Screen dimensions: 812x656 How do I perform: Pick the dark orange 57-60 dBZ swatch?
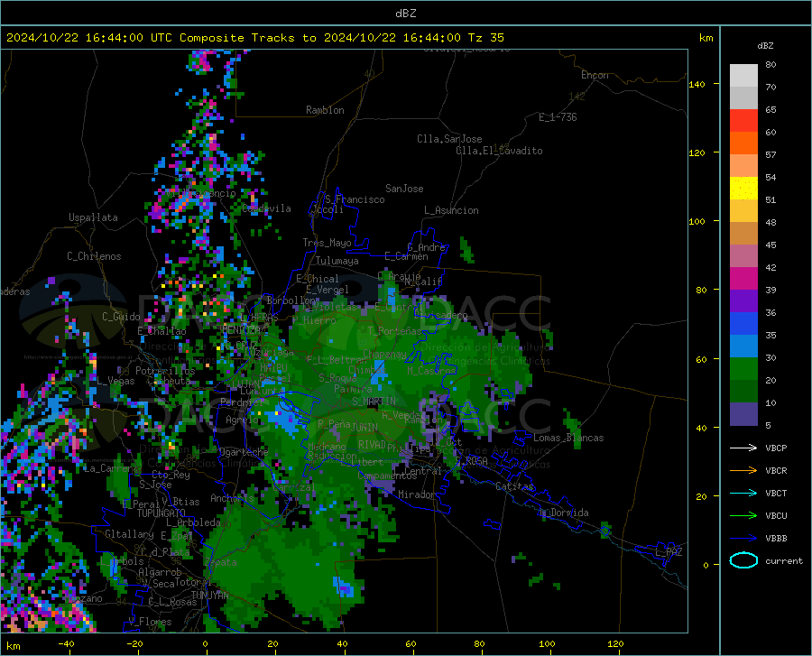point(743,143)
